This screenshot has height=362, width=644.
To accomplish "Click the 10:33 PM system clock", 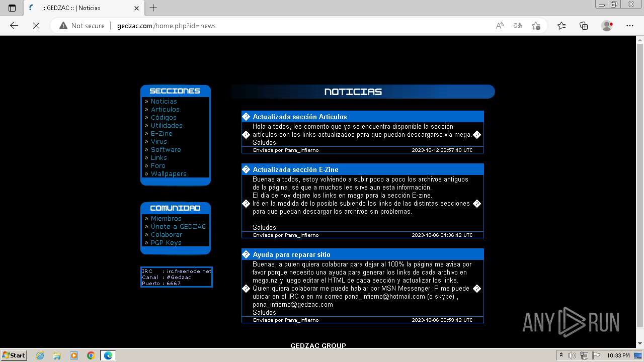I will (618, 355).
